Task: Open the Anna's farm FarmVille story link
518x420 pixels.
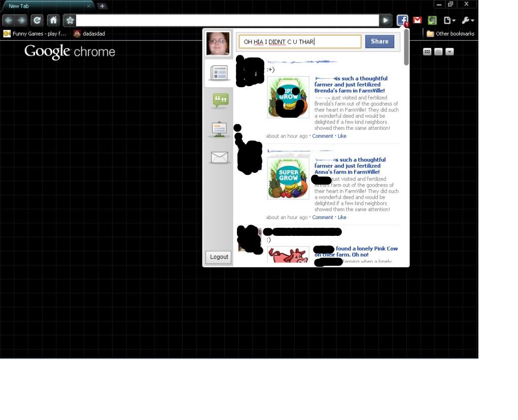Action: click(x=350, y=166)
